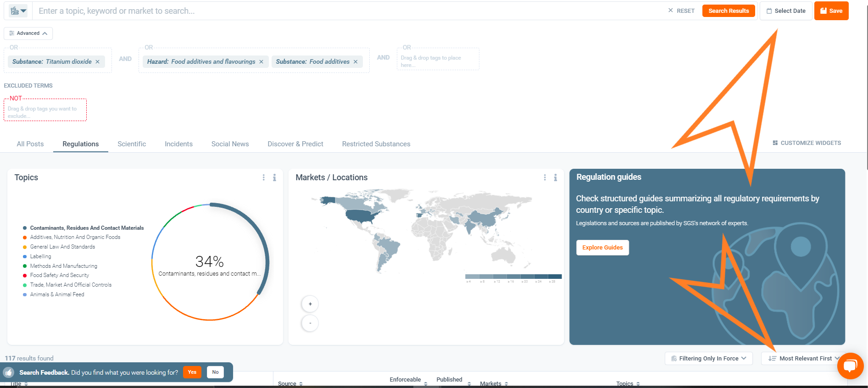Click the Explore Guides button
Viewport: 868px width, 388px height.
point(602,248)
